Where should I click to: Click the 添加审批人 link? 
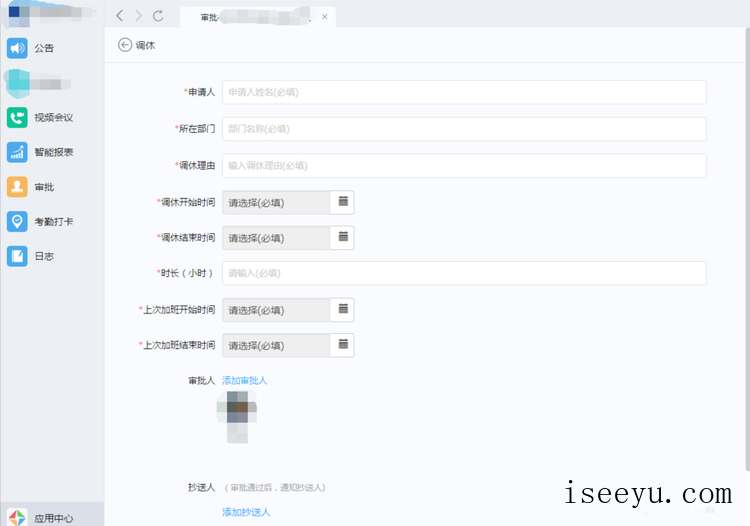[x=244, y=380]
